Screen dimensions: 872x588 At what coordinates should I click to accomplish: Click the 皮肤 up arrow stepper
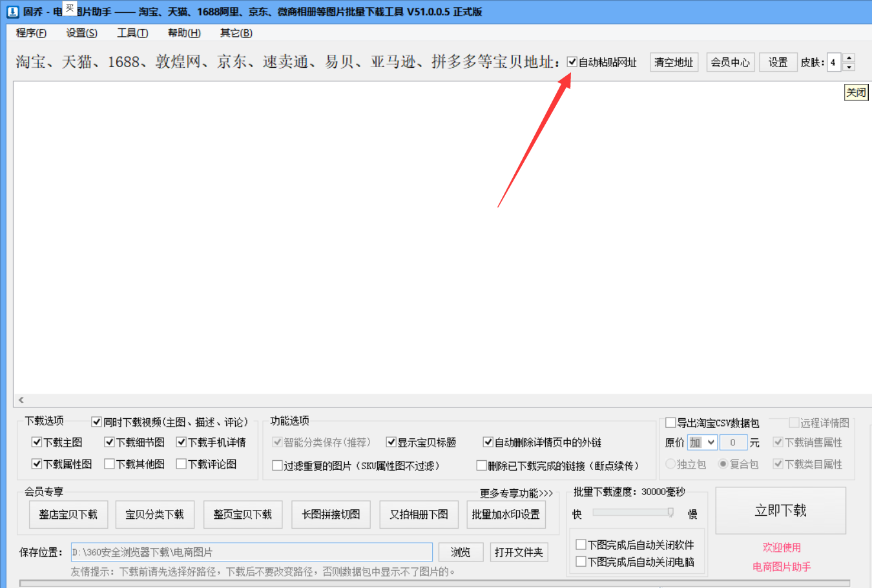click(x=847, y=58)
